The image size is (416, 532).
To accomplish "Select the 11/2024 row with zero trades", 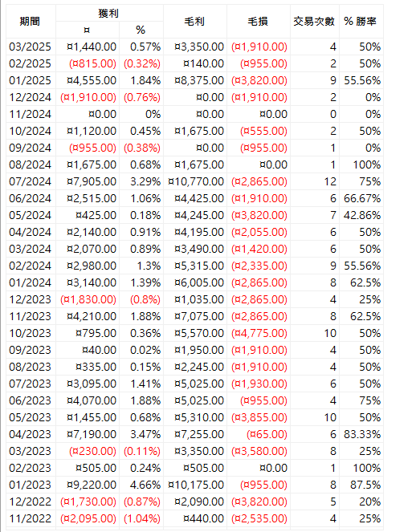I will 194,114.
